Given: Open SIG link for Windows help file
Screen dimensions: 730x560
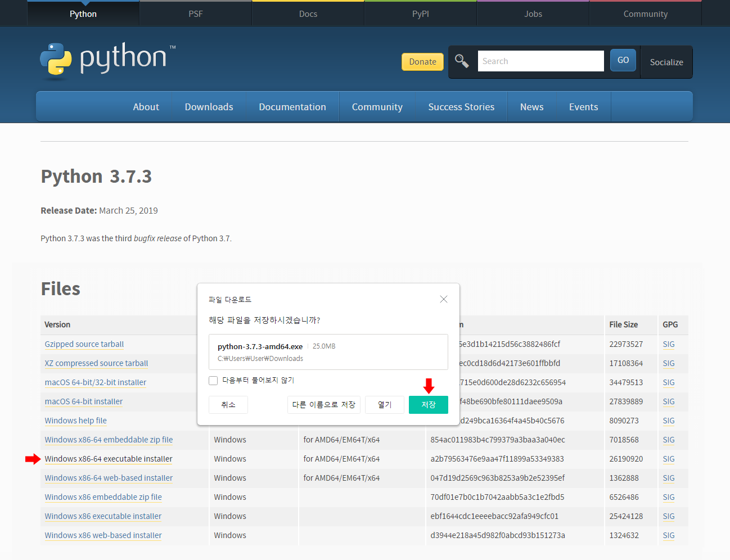Looking at the screenshot, I should pyautogui.click(x=668, y=421).
